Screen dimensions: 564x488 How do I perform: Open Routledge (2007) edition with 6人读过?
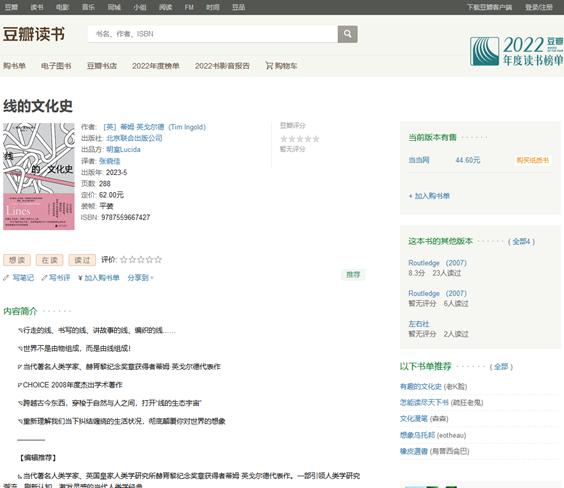click(x=437, y=293)
